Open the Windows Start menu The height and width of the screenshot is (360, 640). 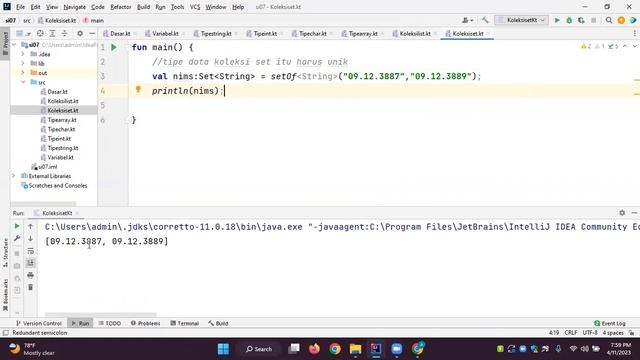click(x=223, y=349)
